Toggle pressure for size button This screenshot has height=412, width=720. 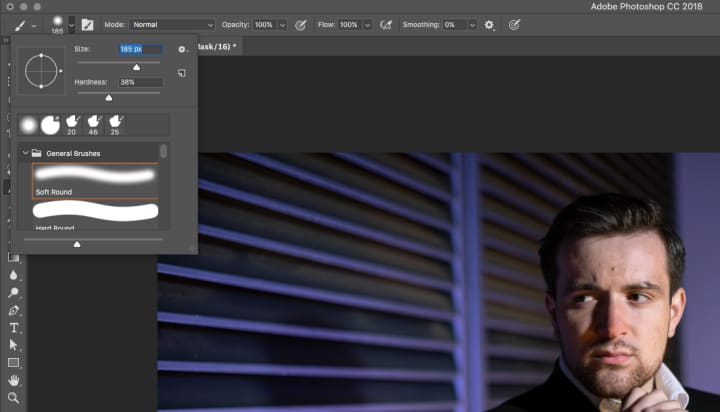514,24
